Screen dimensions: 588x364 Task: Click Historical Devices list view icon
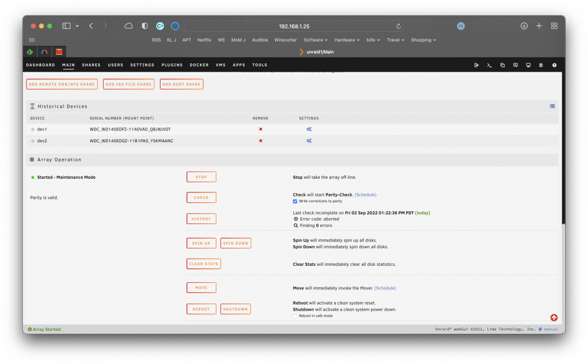tap(552, 106)
